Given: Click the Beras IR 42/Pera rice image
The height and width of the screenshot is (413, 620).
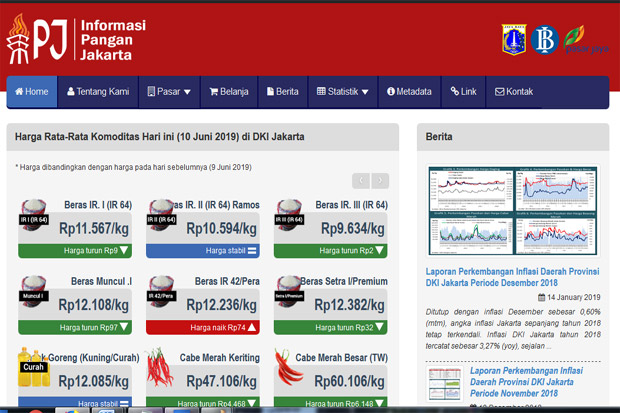Looking at the screenshot, I should pos(162,292).
